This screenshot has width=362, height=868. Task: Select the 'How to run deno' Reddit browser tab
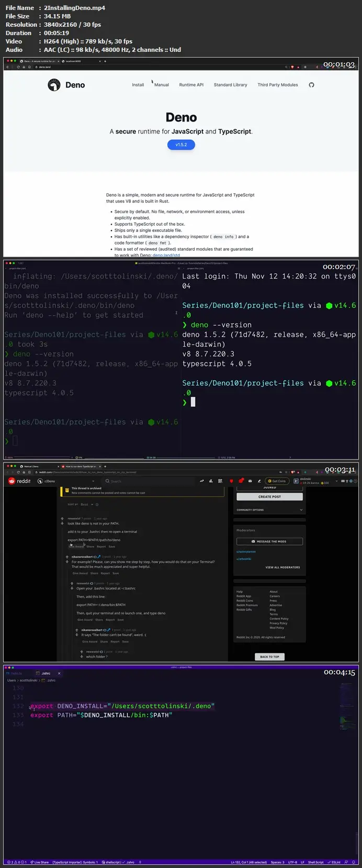80,466
